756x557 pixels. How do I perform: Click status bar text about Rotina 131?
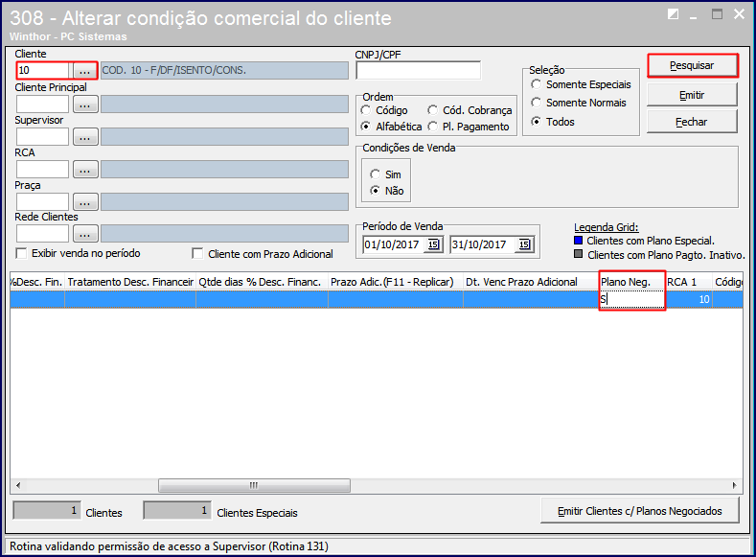coord(169,546)
